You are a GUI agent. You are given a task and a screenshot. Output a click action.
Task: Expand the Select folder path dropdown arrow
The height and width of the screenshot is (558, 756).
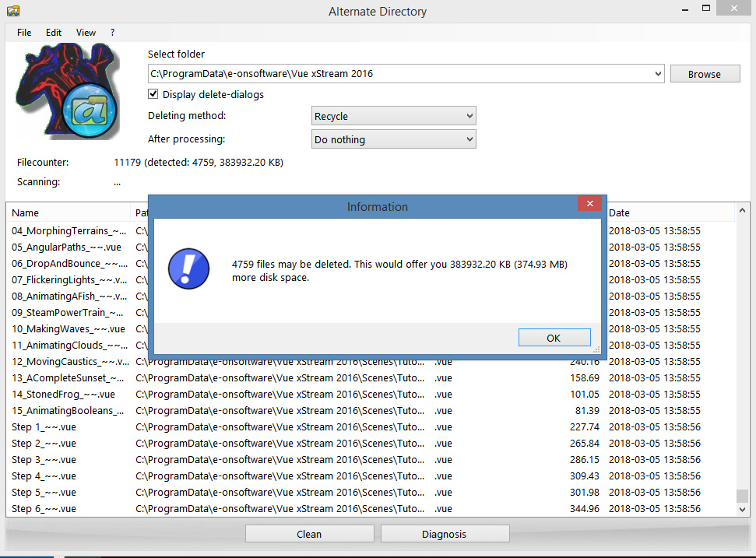pyautogui.click(x=658, y=75)
